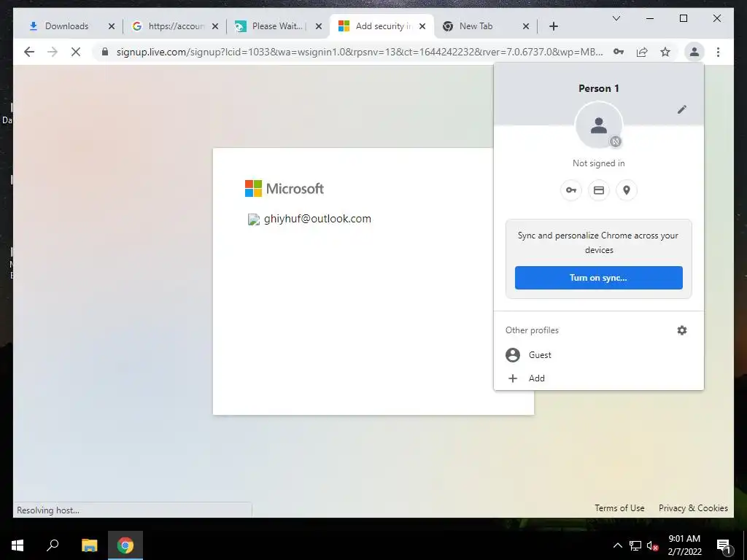Click the profile avatar picture in panel
Image resolution: width=747 pixels, height=560 pixels.
(x=599, y=125)
